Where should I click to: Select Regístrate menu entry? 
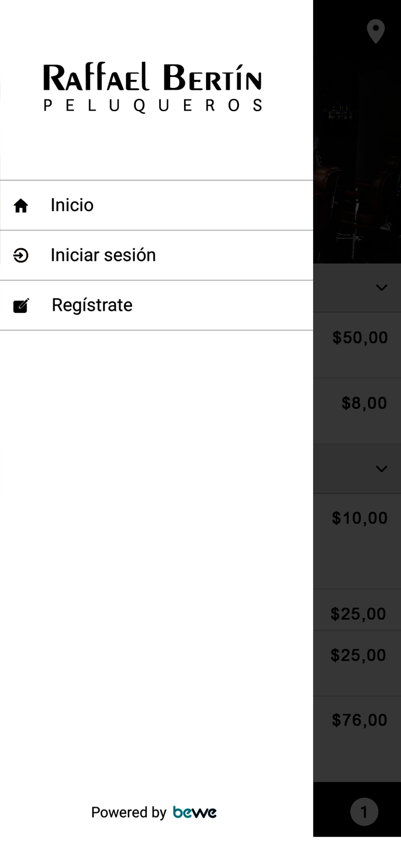[92, 305]
